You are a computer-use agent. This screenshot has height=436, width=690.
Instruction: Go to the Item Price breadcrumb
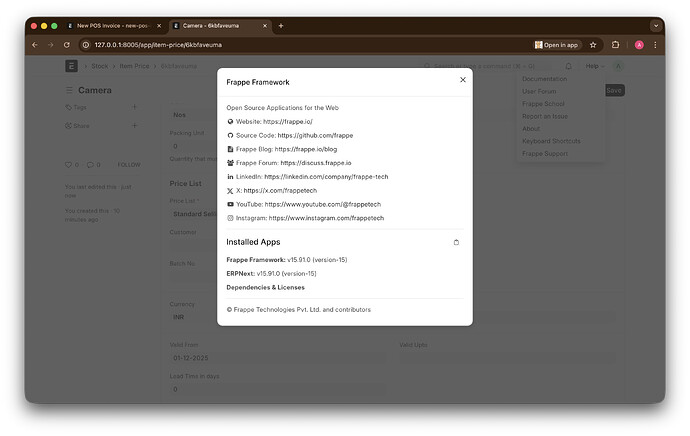pyautogui.click(x=134, y=66)
